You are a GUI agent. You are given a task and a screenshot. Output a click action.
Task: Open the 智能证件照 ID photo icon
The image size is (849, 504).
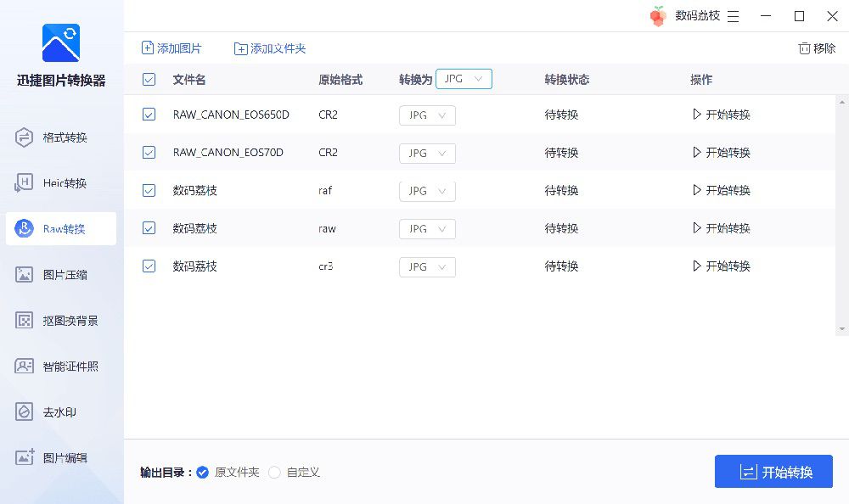[x=24, y=366]
